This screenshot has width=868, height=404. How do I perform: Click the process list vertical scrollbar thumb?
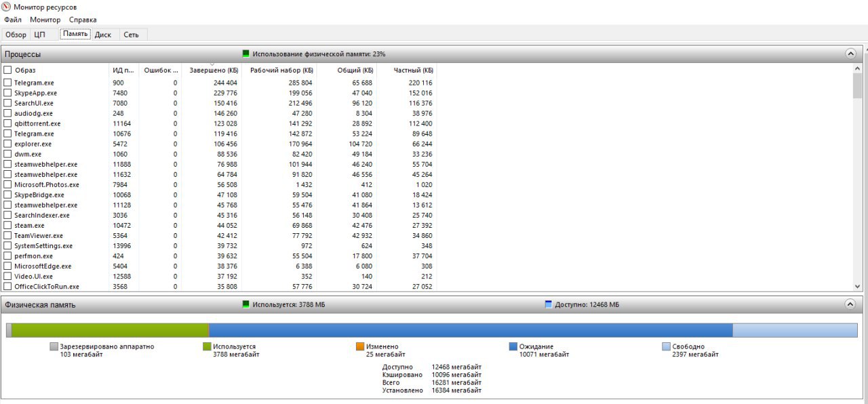coord(857,86)
